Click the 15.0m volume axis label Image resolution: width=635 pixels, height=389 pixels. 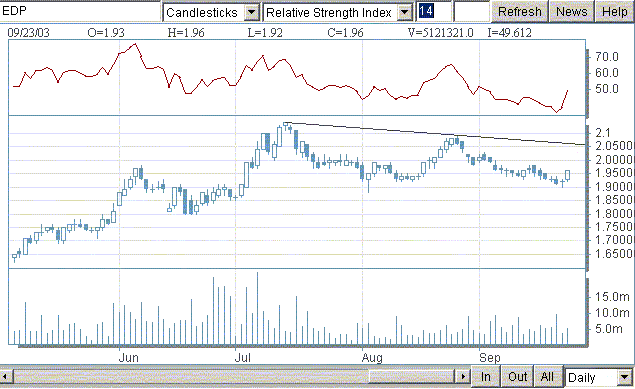point(612,297)
